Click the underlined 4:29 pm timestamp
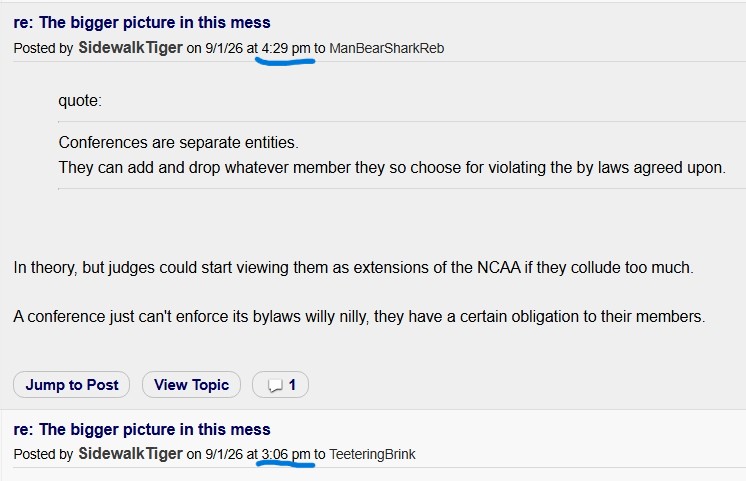The height and width of the screenshot is (481, 746). [x=285, y=49]
